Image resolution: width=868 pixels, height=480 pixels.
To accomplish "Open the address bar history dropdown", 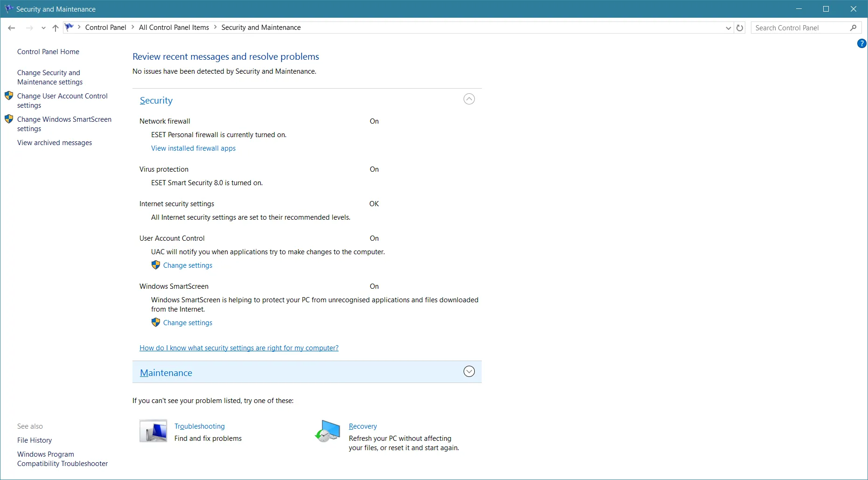I will pos(728,28).
